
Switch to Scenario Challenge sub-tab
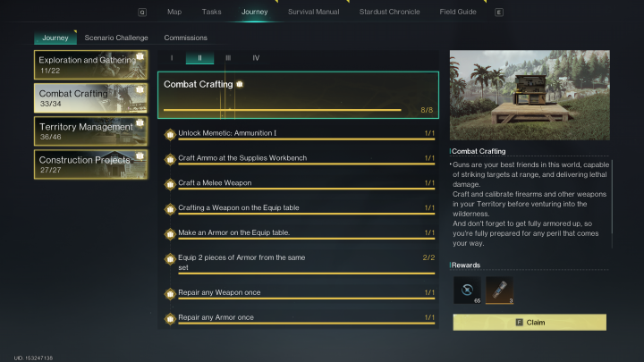116,38
